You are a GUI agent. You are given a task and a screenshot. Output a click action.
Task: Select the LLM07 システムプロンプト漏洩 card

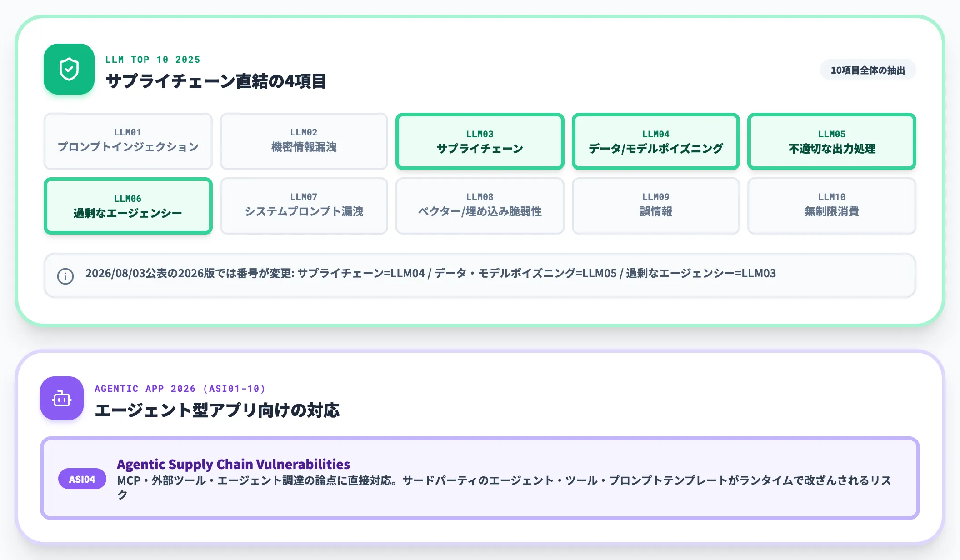pyautogui.click(x=304, y=206)
